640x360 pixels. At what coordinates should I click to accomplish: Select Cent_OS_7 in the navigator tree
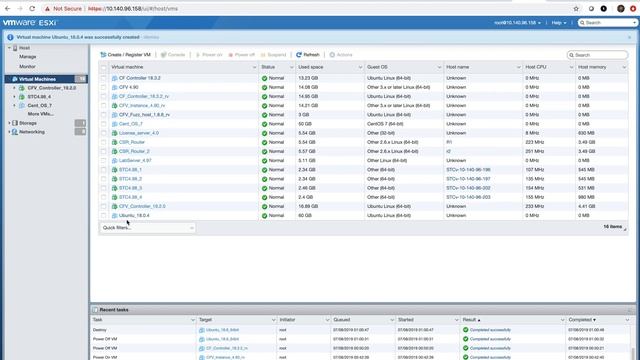pyautogui.click(x=40, y=105)
